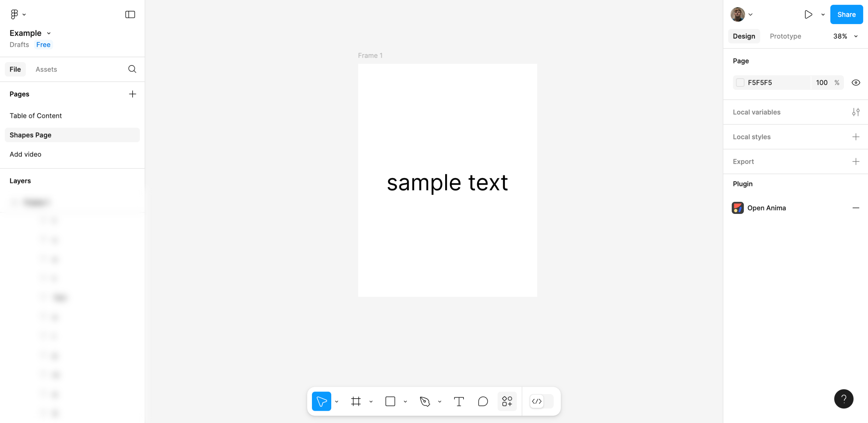The height and width of the screenshot is (423, 868).
Task: Switch to the Design tab
Action: click(x=744, y=36)
